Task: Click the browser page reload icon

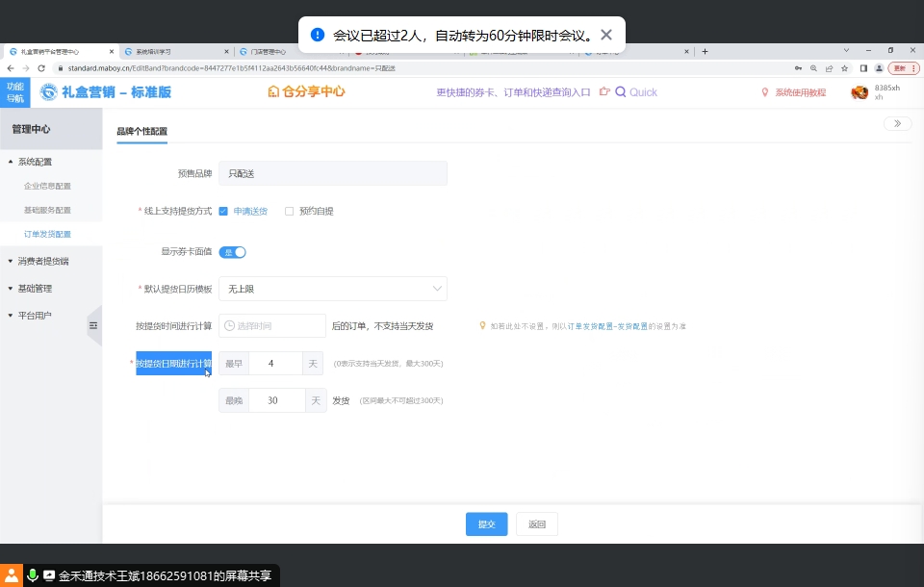Action: click(41, 68)
